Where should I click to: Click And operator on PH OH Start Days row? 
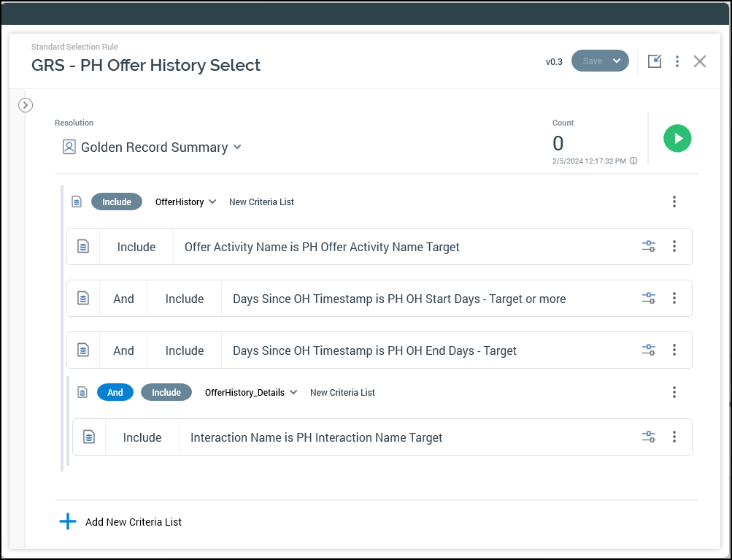[123, 299]
